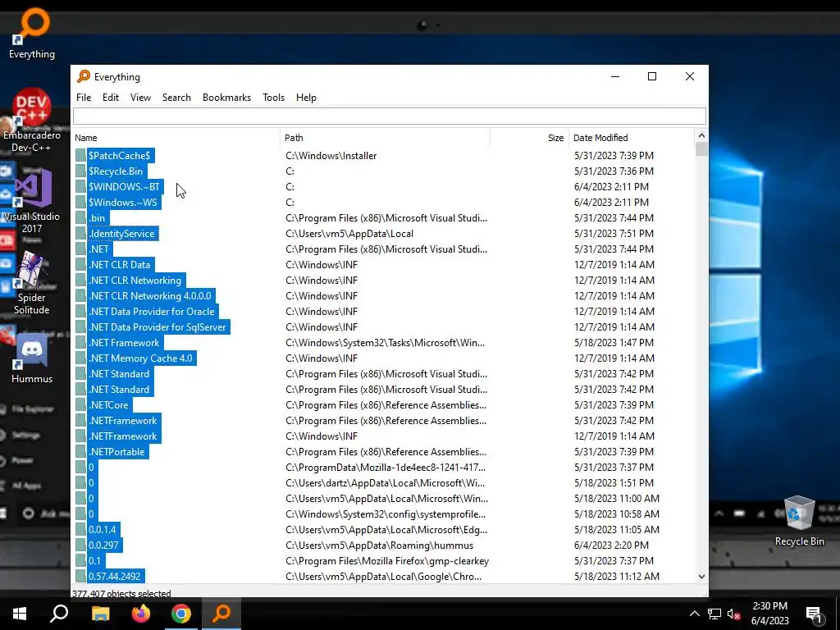The height and width of the screenshot is (630, 840).
Task: Click the muted volume tray icon
Action: coord(733,614)
